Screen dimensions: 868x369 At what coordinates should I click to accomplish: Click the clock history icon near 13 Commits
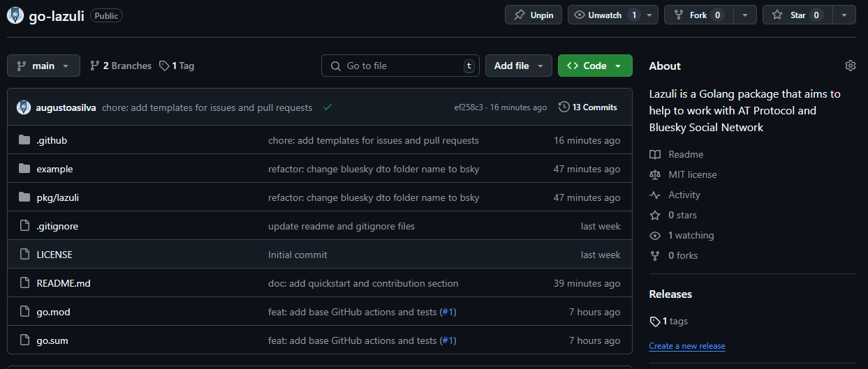[x=564, y=107]
